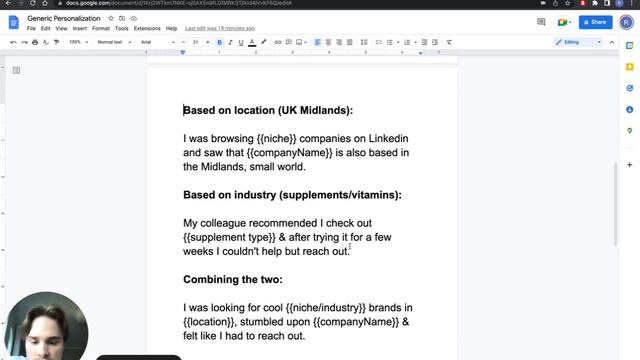Open the Edit menu
The image size is (640, 360).
45,29
